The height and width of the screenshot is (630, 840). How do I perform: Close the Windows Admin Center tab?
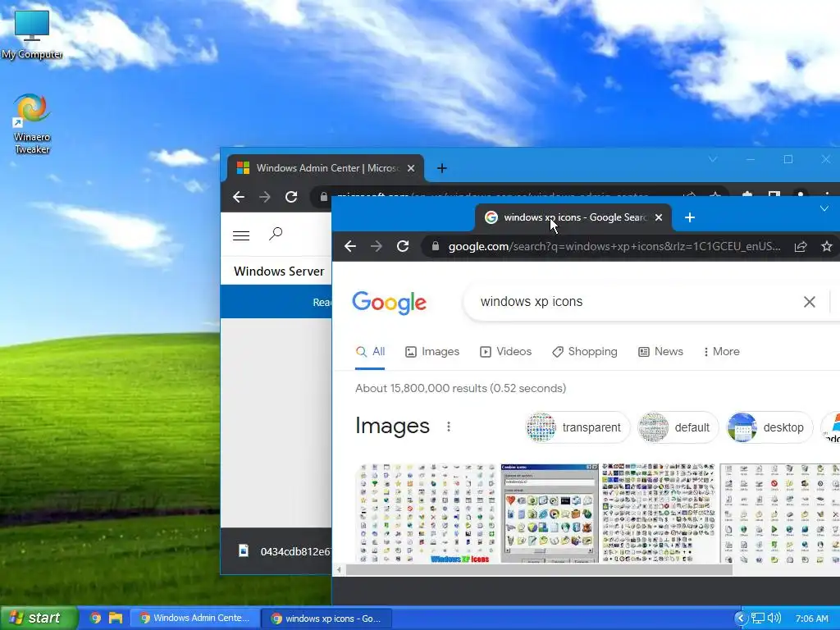411,168
